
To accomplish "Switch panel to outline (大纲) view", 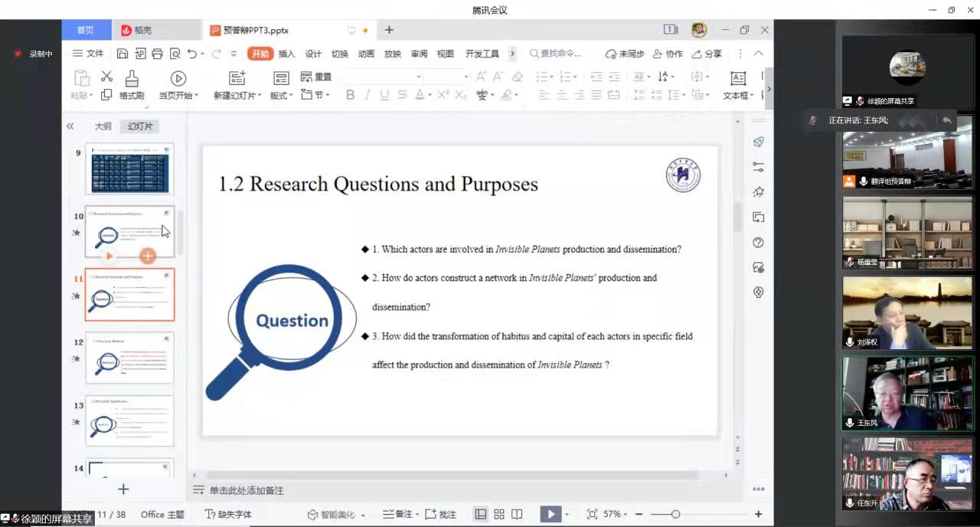I will tap(103, 126).
